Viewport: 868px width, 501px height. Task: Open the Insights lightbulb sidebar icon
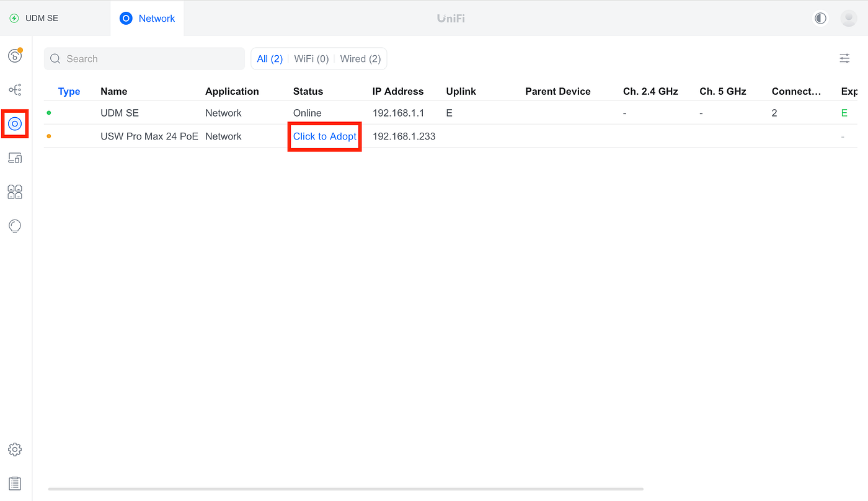[x=15, y=226]
